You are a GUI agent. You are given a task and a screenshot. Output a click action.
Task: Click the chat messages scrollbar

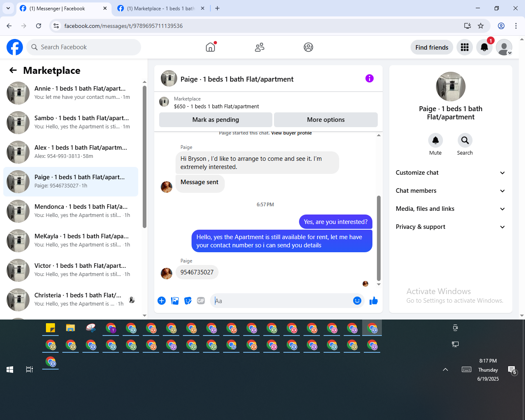[379, 238]
